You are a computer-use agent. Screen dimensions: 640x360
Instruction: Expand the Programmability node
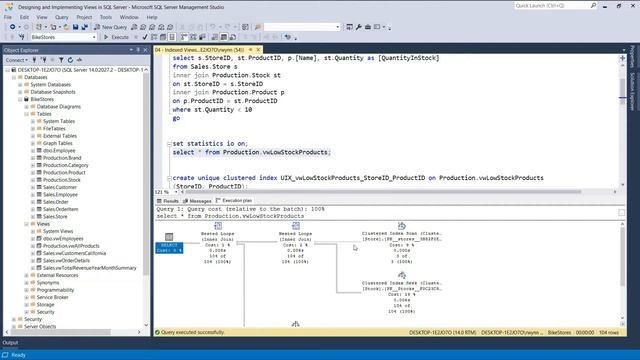[27, 290]
